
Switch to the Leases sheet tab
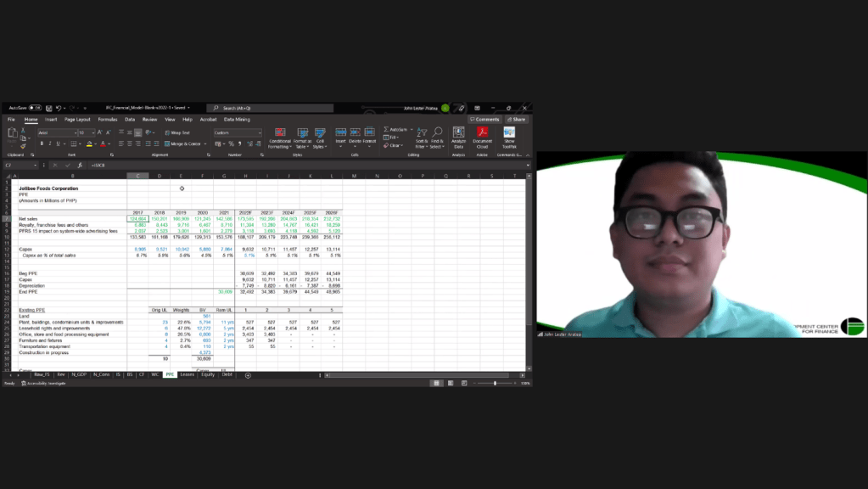click(188, 374)
